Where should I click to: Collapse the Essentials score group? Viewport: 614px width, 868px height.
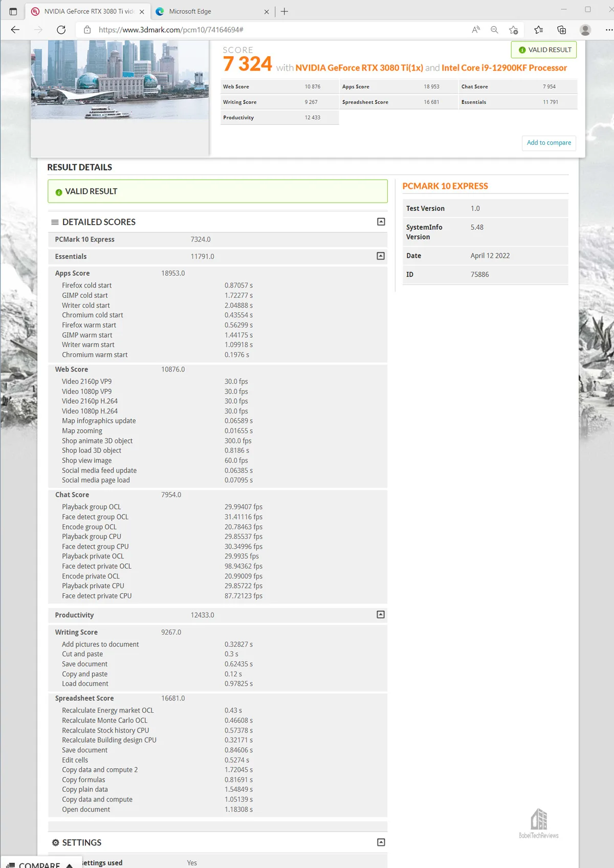(381, 256)
